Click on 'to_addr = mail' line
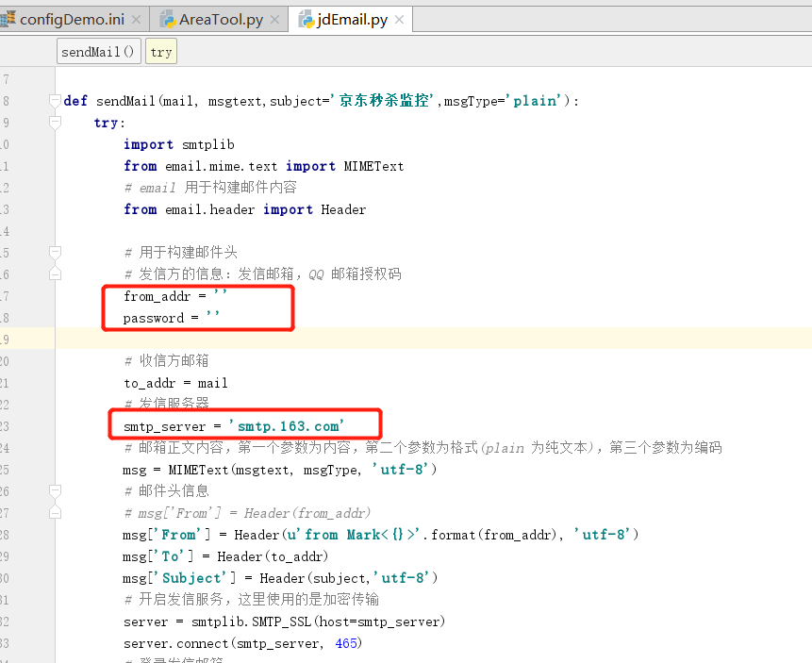 [175, 383]
